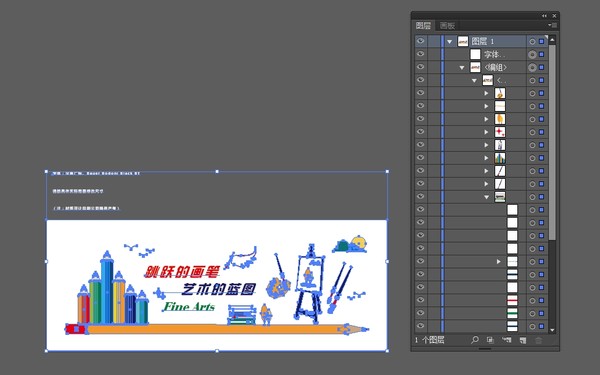Open the Layers panel flyout menu
This screenshot has height=375, width=600.
pos(552,25)
